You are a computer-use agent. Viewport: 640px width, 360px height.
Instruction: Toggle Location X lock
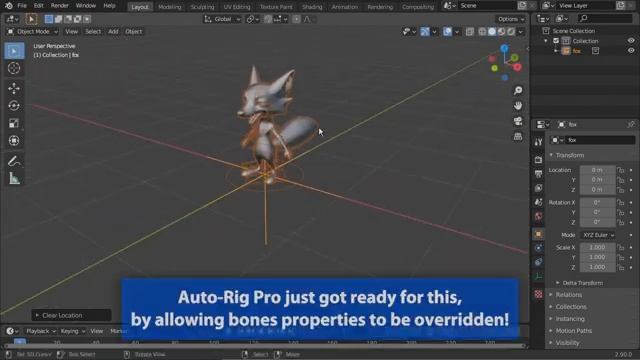tap(621, 170)
